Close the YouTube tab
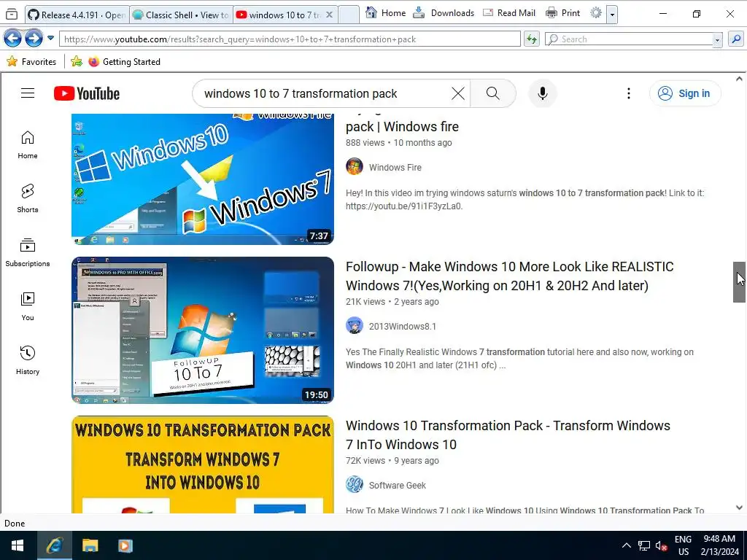Screen dimensions: 747x560 click(329, 15)
